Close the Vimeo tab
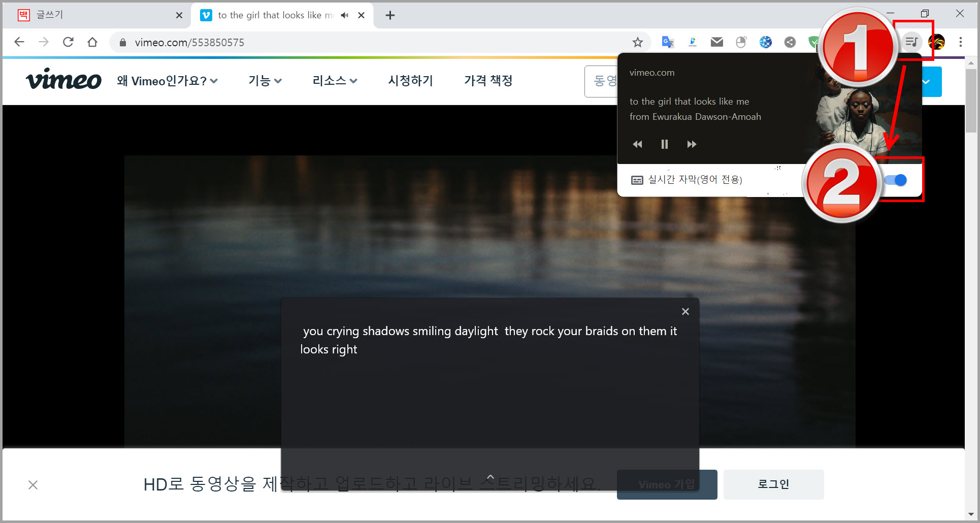The width and height of the screenshot is (980, 523). tap(361, 15)
